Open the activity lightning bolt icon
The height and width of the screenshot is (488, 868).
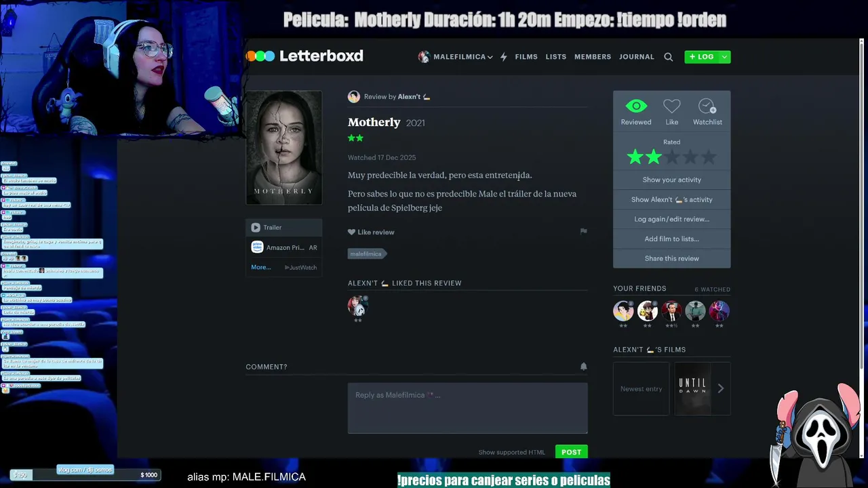point(503,57)
